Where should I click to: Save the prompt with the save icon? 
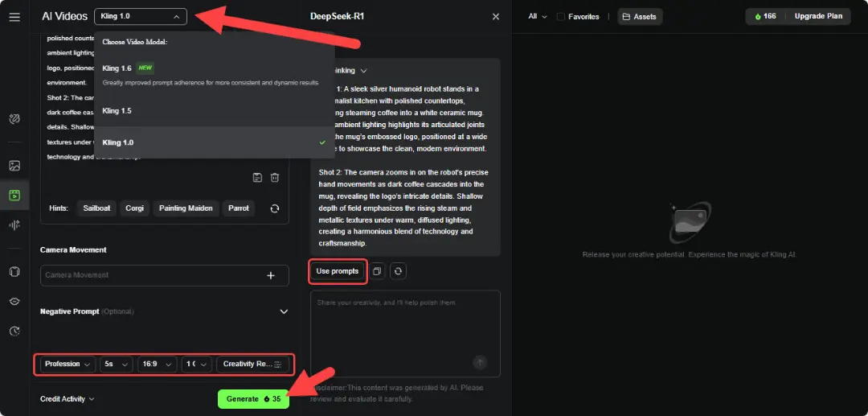257,178
